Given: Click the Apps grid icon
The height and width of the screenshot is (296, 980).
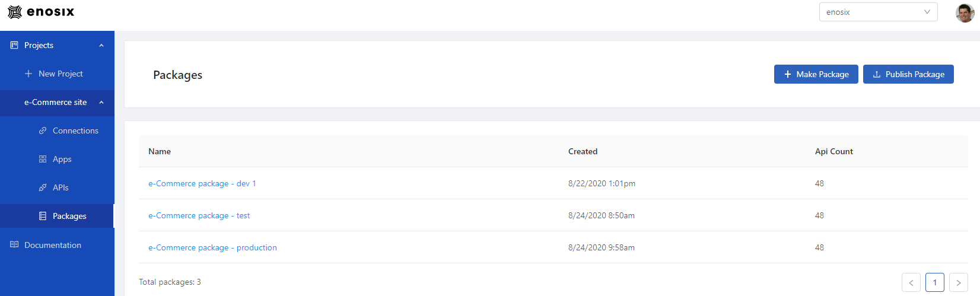Looking at the screenshot, I should tap(43, 159).
